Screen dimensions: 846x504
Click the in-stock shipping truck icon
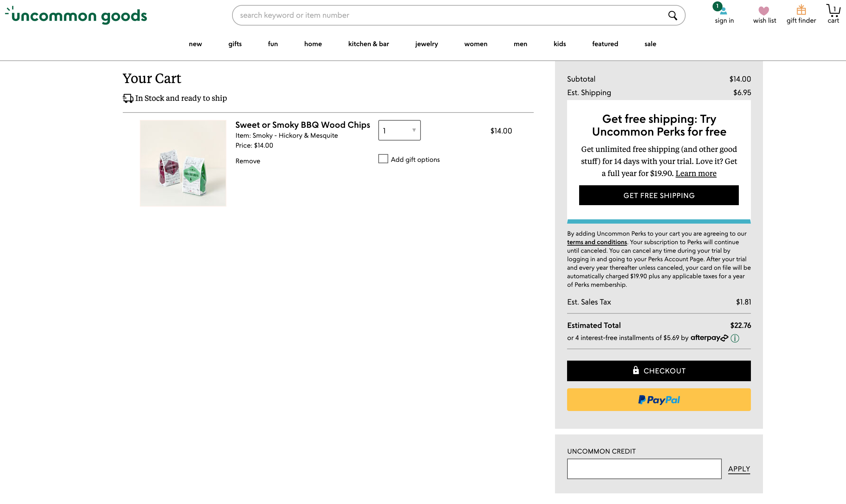(x=128, y=98)
